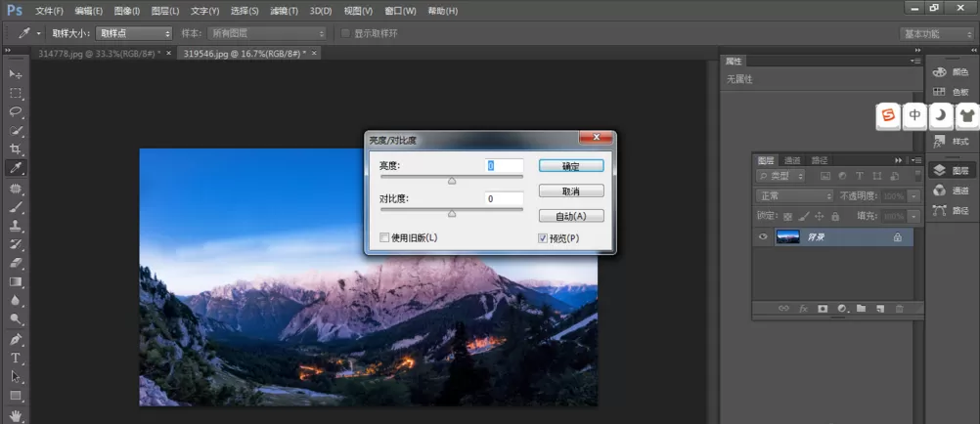Open the 取样大小 dropdown

click(133, 33)
